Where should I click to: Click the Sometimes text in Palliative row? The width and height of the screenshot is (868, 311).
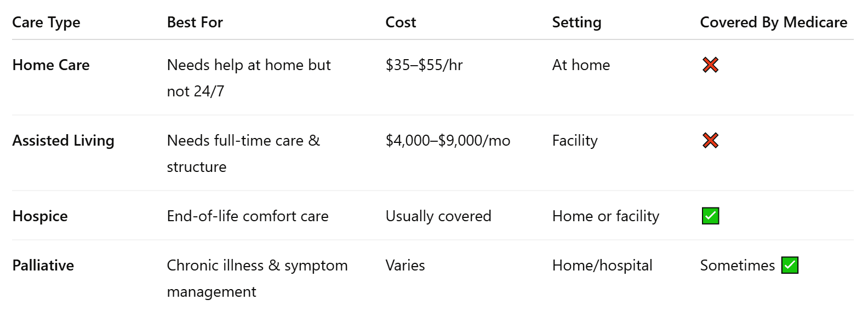click(x=738, y=266)
